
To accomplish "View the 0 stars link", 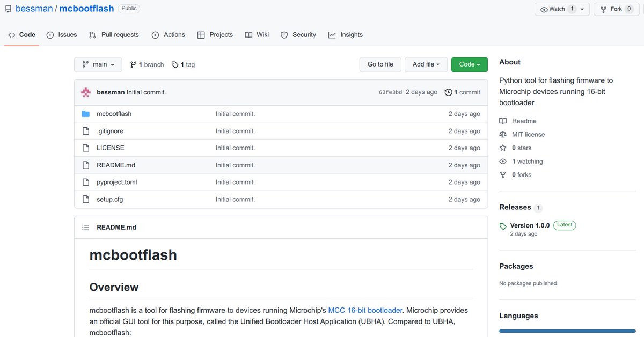I will coord(522,148).
